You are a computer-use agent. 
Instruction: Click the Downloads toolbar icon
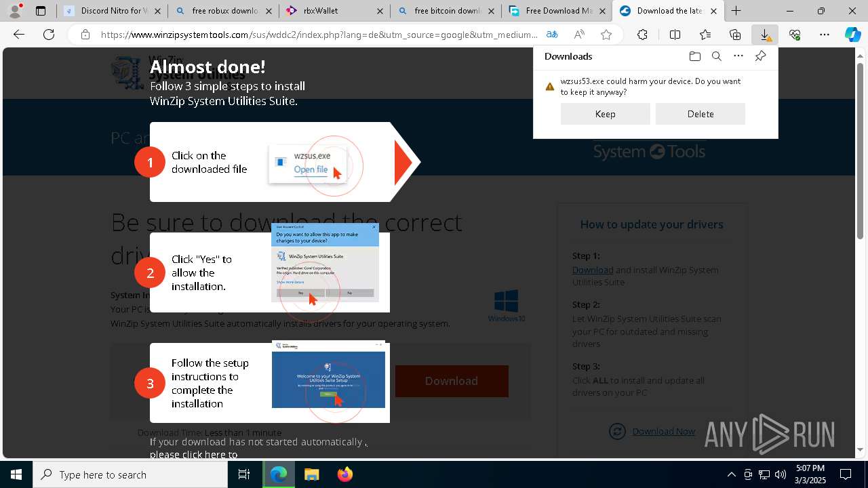click(765, 35)
